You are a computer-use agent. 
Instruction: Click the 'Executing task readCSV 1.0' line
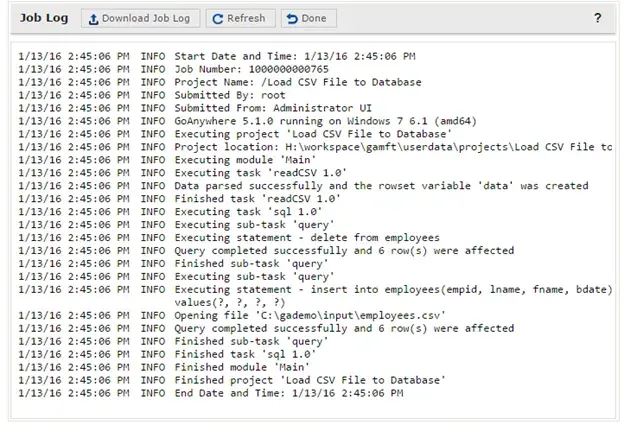click(254, 173)
